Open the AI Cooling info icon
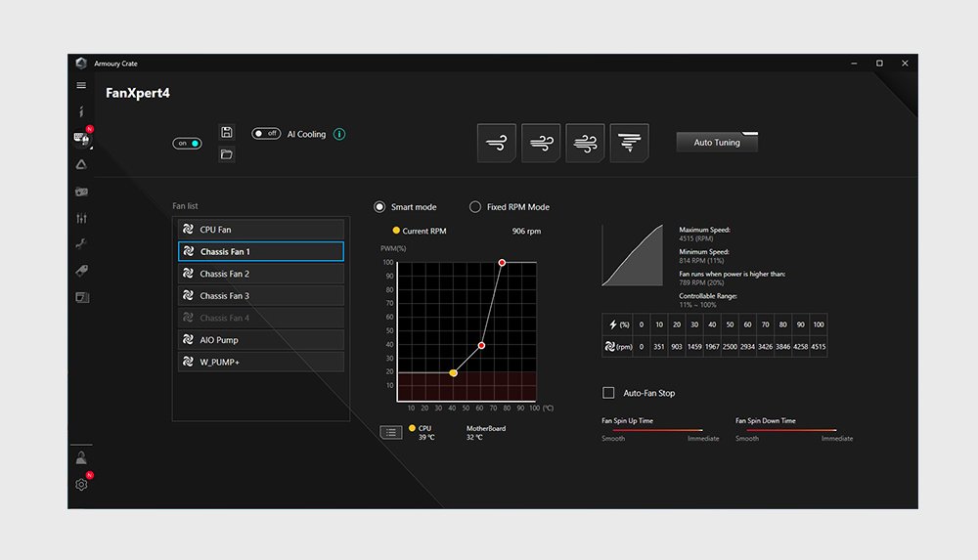Screen dimensions: 978x560 coord(339,134)
